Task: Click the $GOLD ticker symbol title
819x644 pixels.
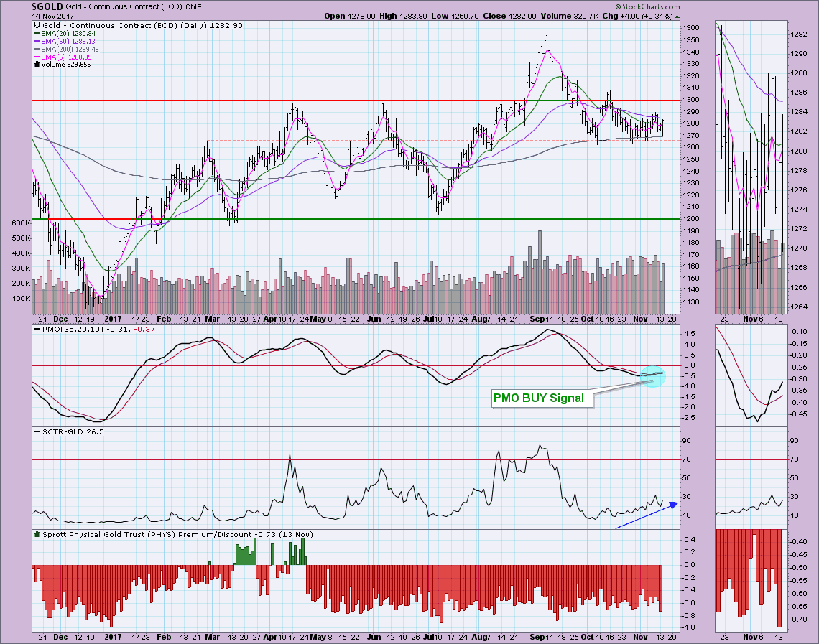Action: tap(47, 6)
